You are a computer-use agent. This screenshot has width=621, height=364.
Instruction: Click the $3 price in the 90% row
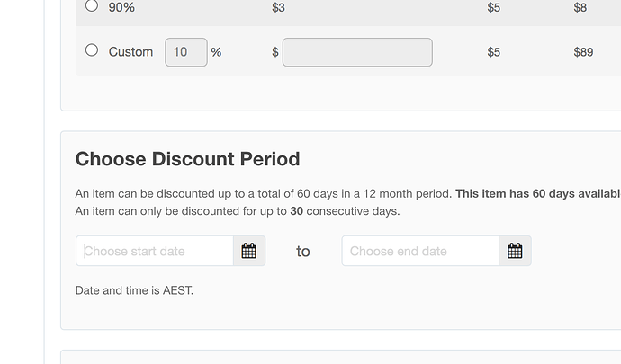(278, 7)
